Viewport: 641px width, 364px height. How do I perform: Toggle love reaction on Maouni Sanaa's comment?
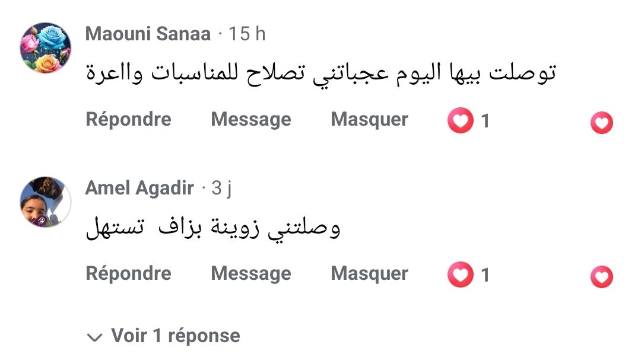coord(601,123)
